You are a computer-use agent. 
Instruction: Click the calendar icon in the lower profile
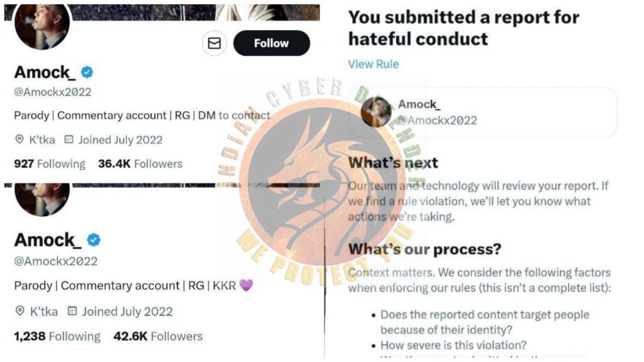point(72,311)
